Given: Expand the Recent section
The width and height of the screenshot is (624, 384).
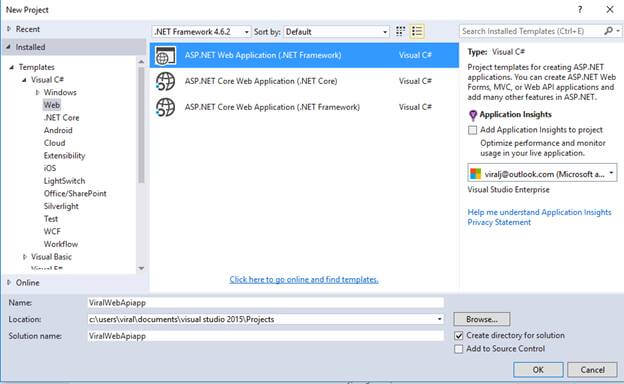Looking at the screenshot, I should tap(9, 29).
